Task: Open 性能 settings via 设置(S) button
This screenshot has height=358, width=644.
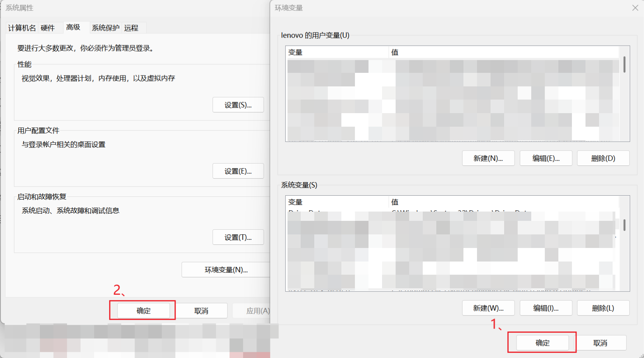Action: click(238, 105)
